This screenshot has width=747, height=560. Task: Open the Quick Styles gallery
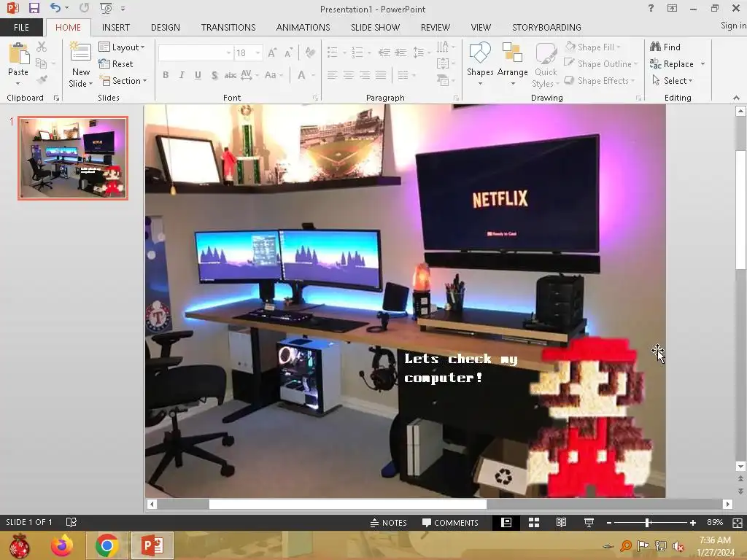tap(546, 64)
